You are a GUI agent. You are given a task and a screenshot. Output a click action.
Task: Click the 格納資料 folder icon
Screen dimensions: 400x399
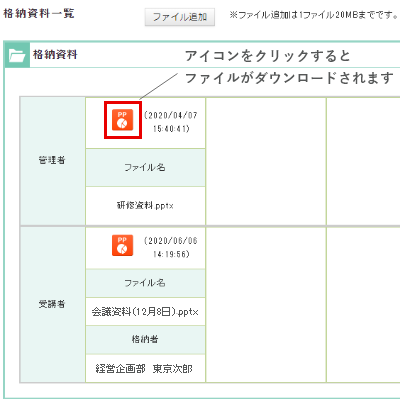pyautogui.click(x=17, y=55)
